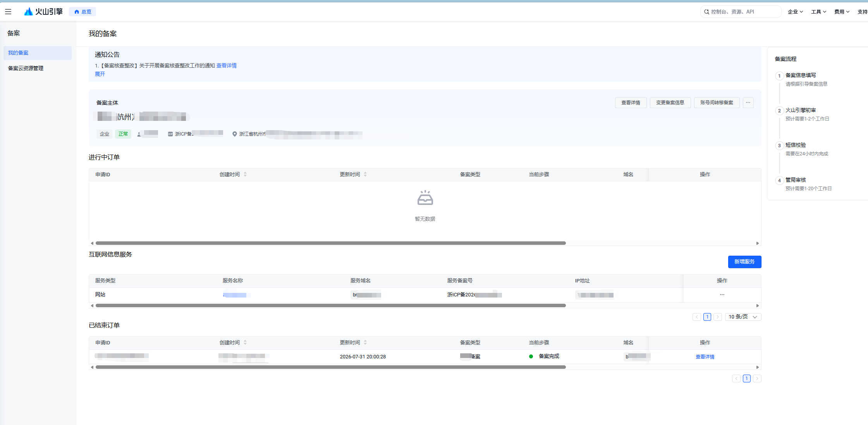The height and width of the screenshot is (425, 868).
Task: Click the IP地址 column header
Action: (582, 280)
